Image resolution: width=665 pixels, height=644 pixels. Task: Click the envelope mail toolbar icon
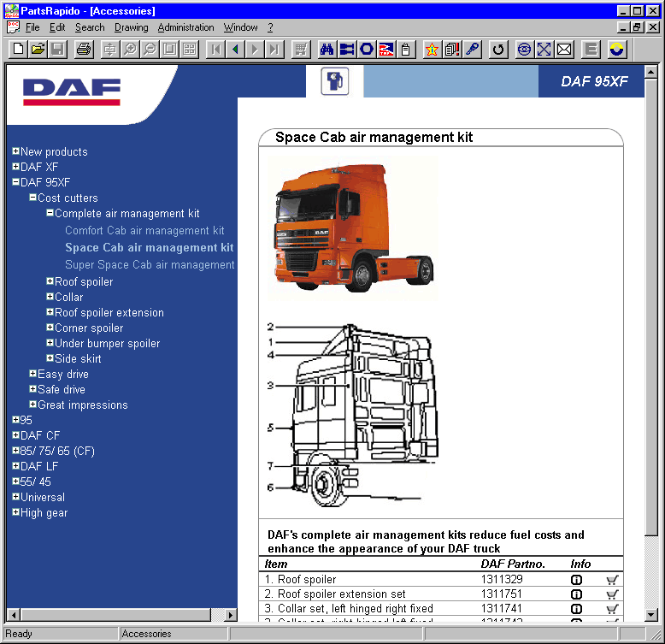564,50
